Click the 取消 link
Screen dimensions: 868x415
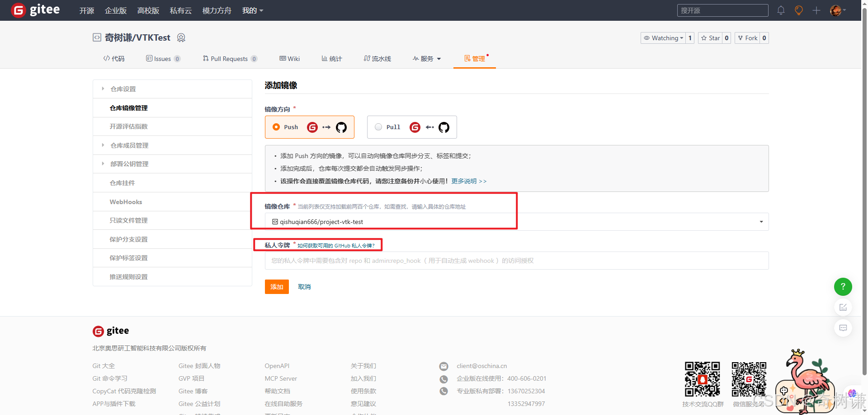[x=304, y=287]
